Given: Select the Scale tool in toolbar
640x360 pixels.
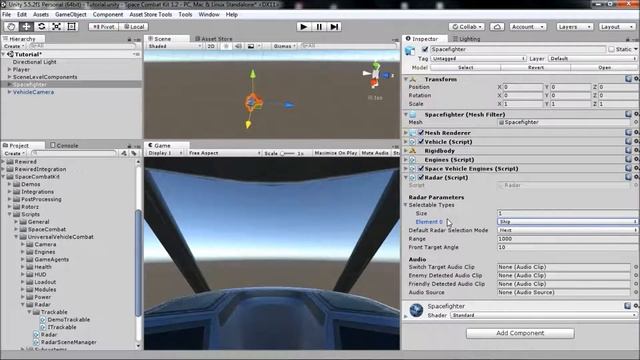Looking at the screenshot, I should pos(56,27).
